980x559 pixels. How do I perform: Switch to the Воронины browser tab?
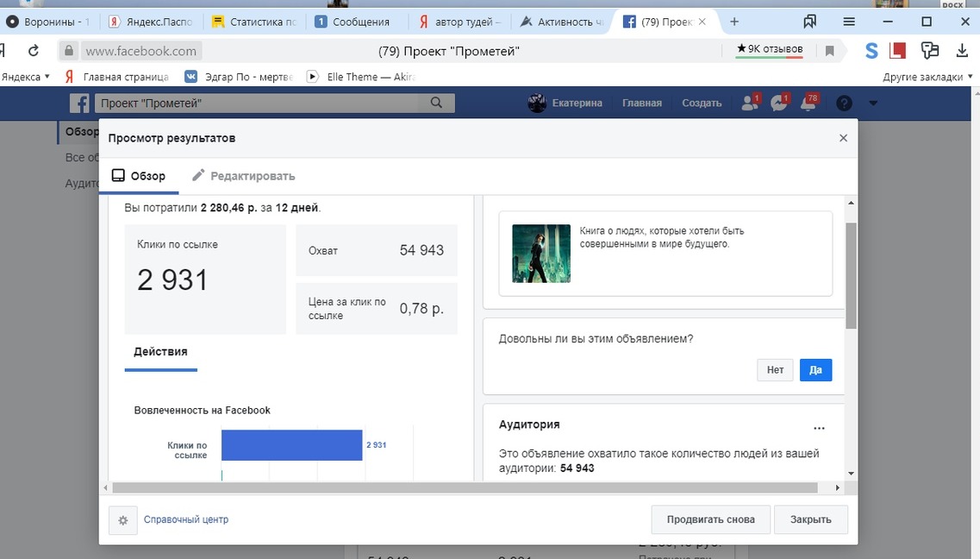tap(49, 22)
